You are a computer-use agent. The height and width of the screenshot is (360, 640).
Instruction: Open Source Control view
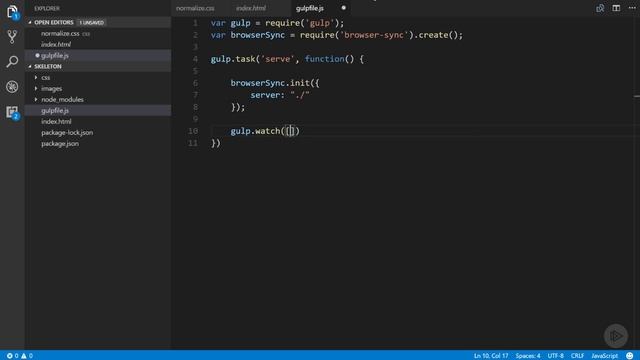[12, 37]
